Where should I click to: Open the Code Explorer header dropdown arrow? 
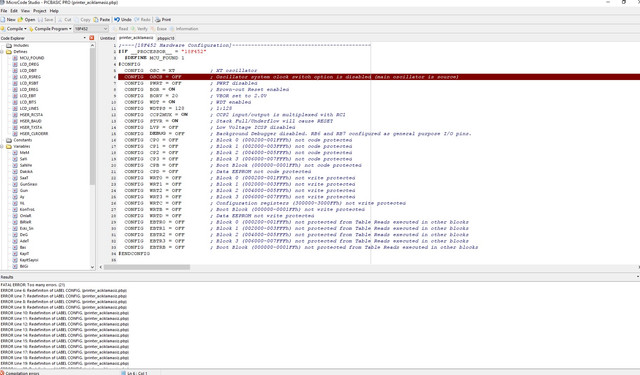pyautogui.click(x=84, y=38)
